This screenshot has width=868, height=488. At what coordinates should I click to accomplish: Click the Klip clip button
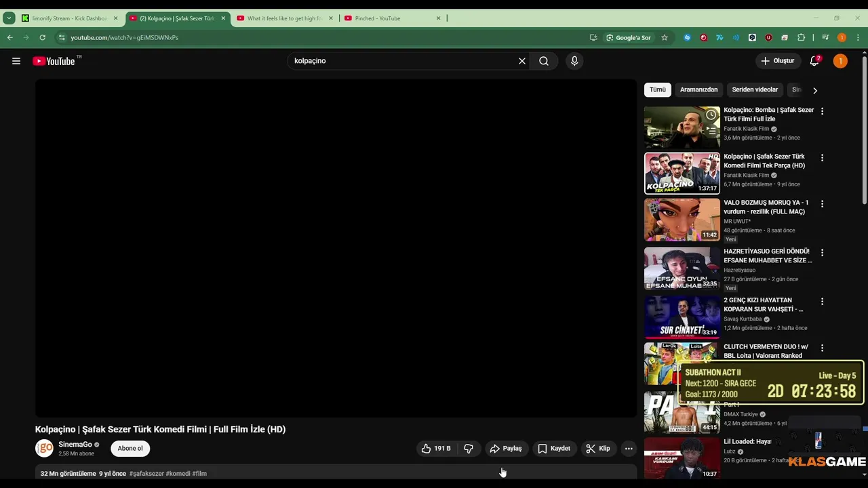(598, 448)
